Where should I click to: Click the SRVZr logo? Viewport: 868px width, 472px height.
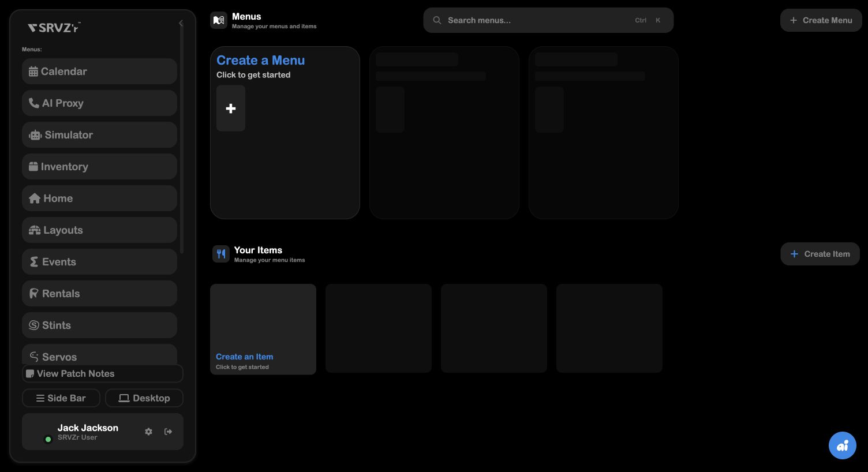[54, 27]
